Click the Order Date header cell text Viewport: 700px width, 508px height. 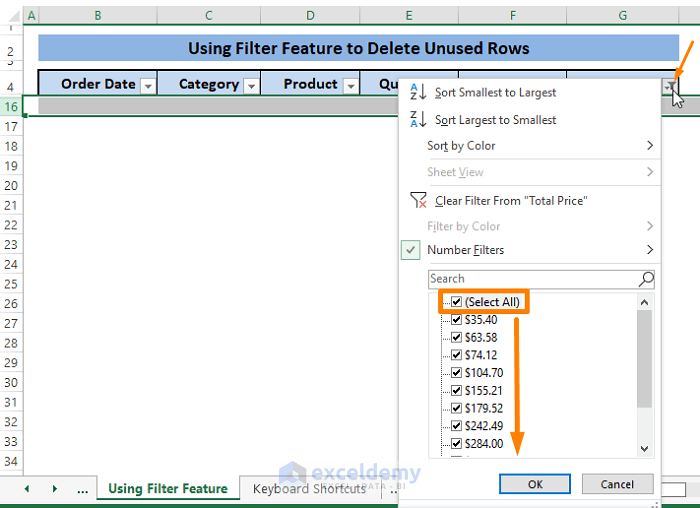98,84
